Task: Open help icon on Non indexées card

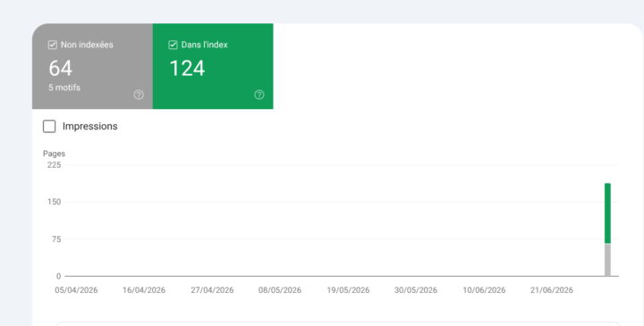Action: click(139, 95)
